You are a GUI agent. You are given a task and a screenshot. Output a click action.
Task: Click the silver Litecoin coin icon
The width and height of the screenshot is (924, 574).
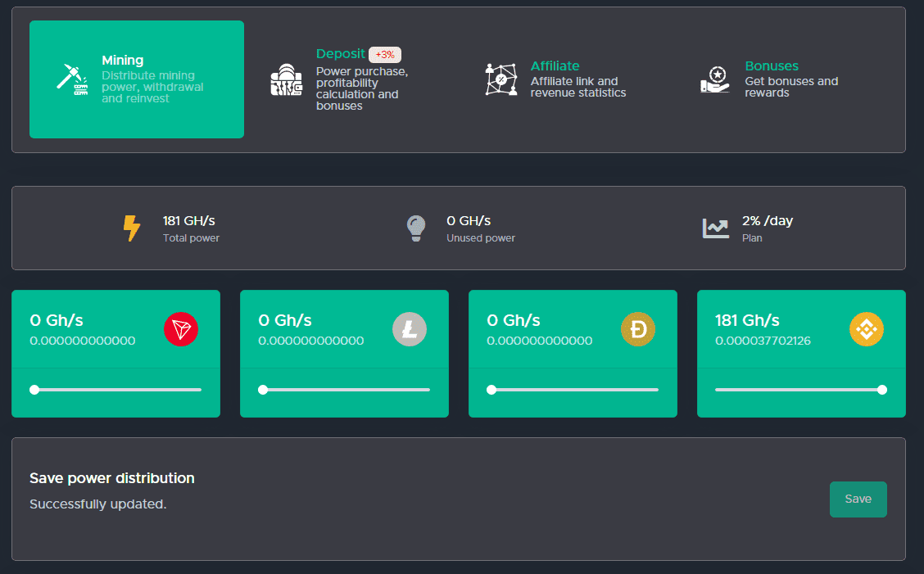[410, 329]
